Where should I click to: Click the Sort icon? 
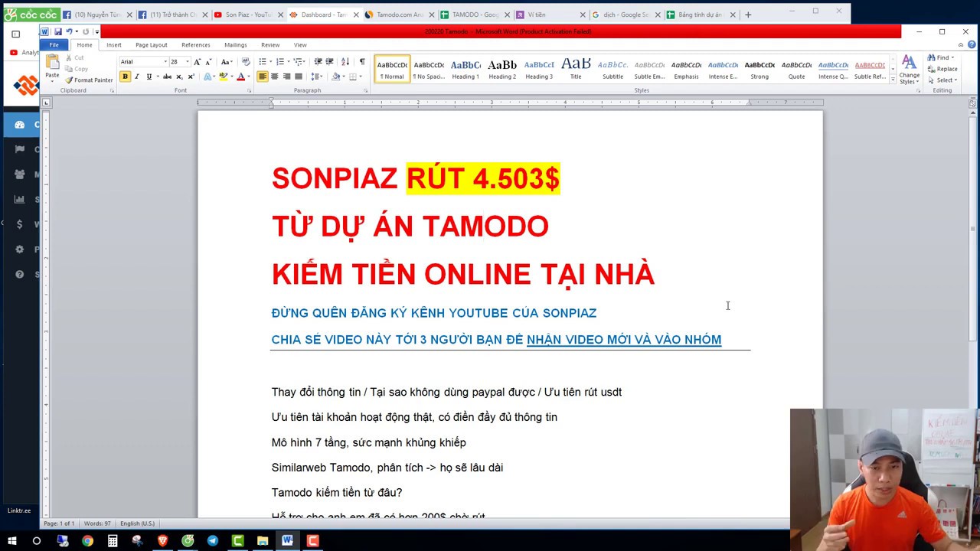point(345,61)
